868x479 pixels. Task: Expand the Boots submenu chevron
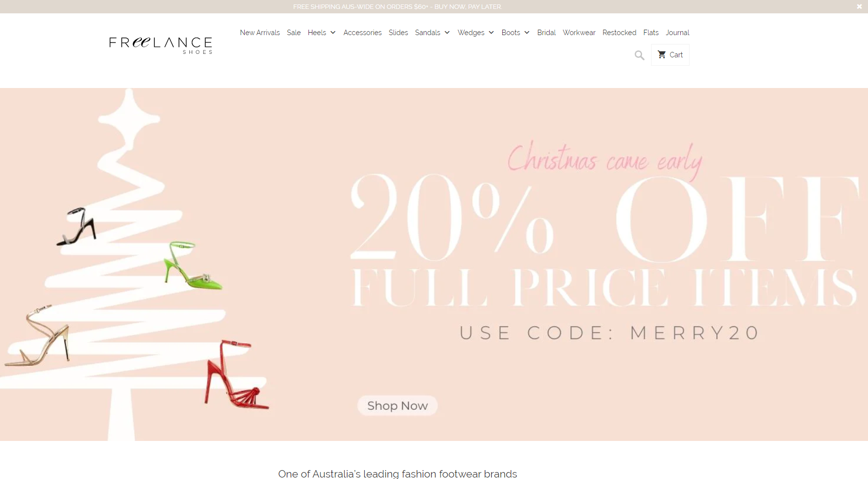(527, 33)
